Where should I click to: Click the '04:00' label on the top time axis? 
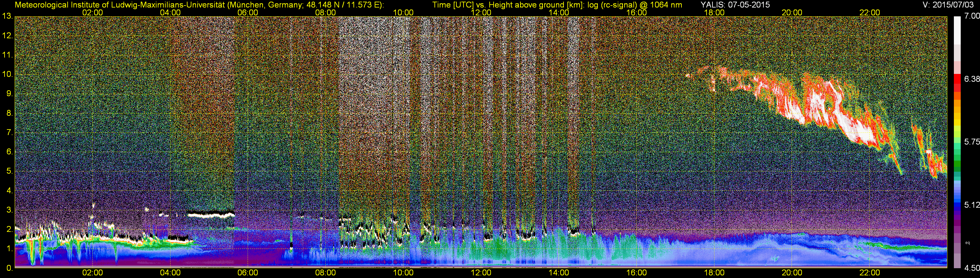coord(170,12)
